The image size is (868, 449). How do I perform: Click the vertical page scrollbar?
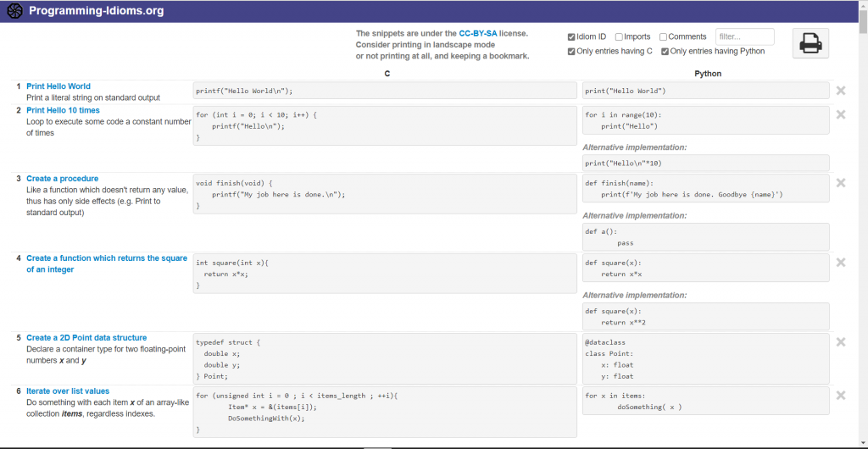pos(863,169)
